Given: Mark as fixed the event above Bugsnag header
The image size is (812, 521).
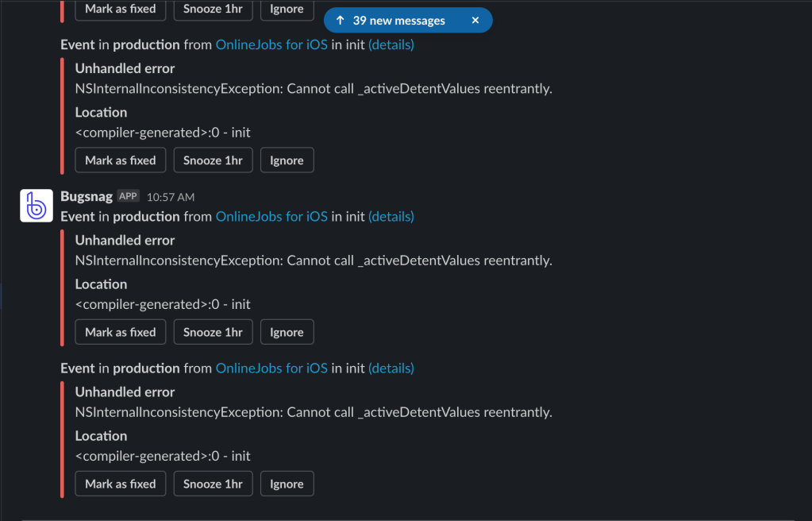Looking at the screenshot, I should point(121,160).
